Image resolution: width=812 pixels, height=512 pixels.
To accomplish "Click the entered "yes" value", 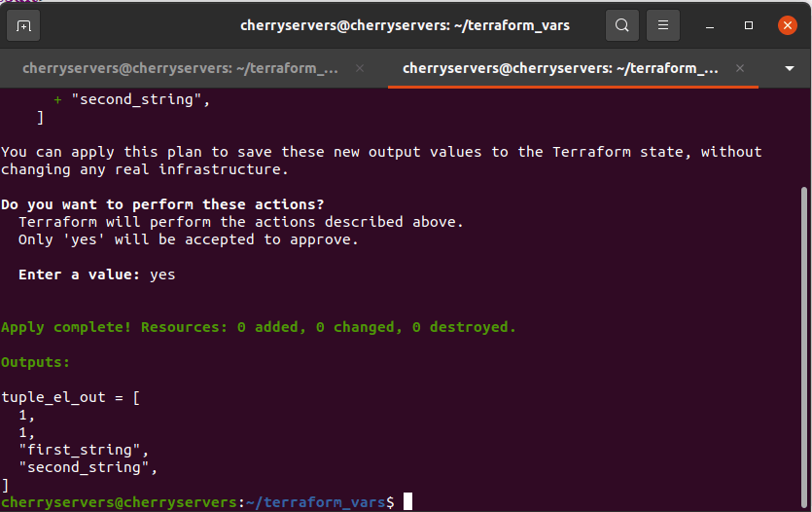I will point(162,274).
